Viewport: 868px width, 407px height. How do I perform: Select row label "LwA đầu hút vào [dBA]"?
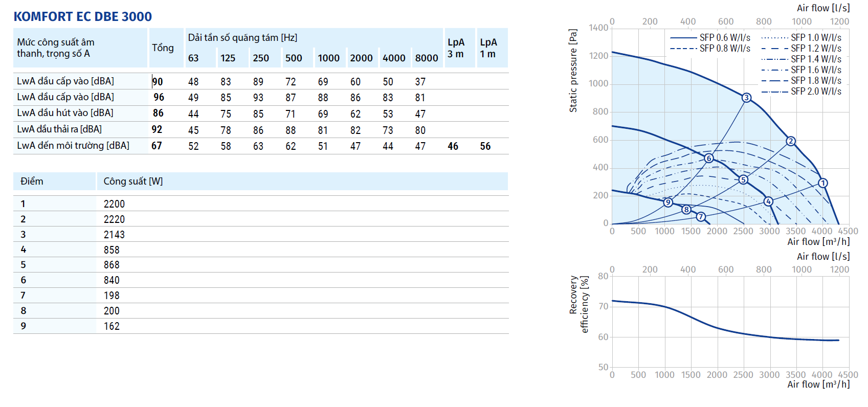point(65,113)
